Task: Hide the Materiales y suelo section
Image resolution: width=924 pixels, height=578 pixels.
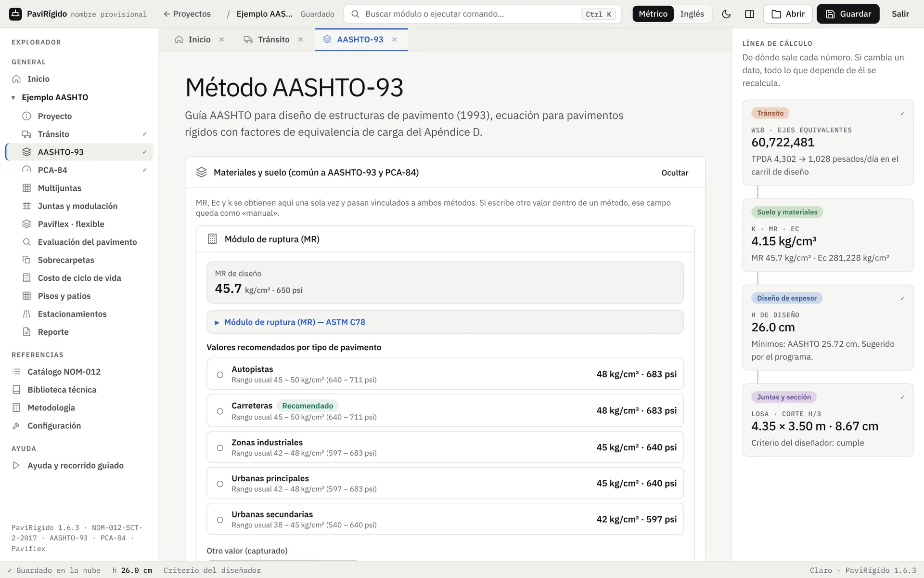Action: (675, 172)
